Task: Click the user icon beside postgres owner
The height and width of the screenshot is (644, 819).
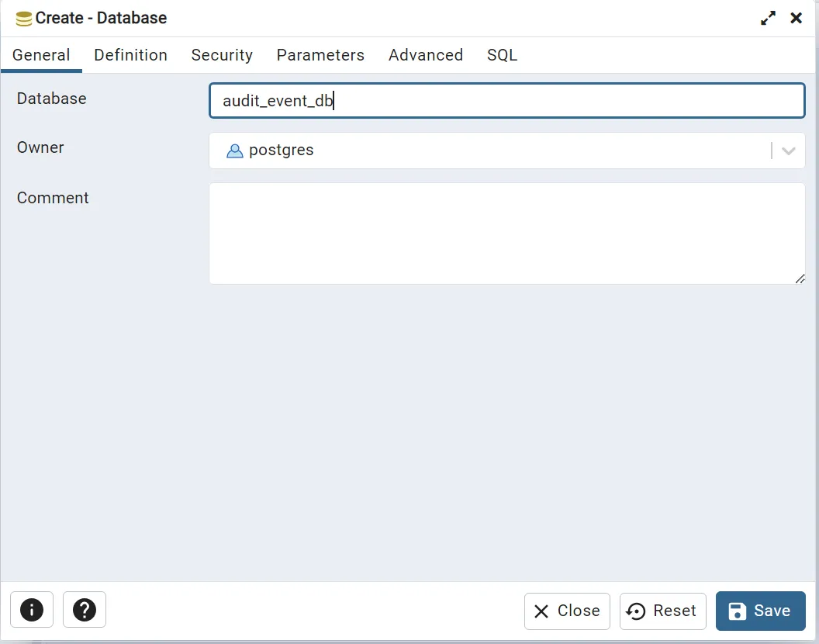Action: pyautogui.click(x=234, y=151)
